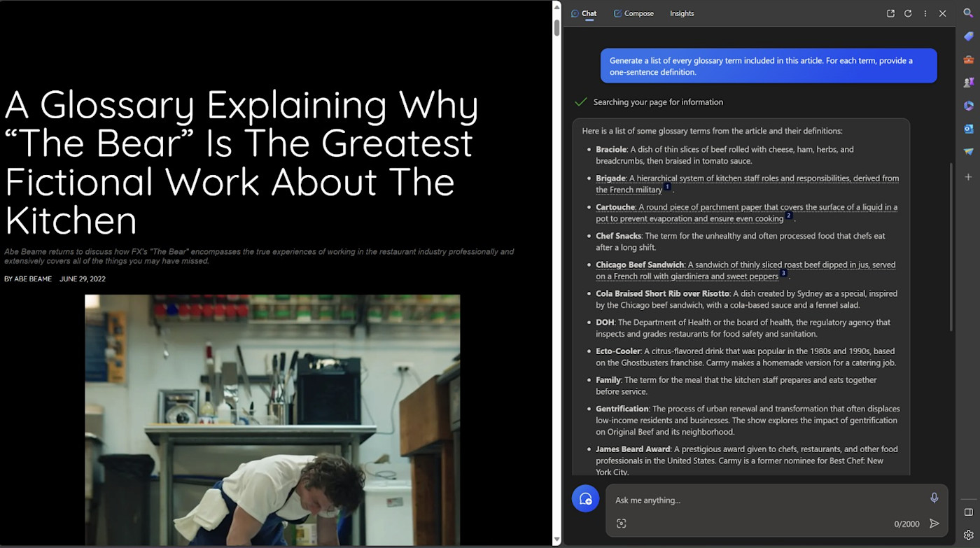Click the article date 'JUNE 29, 2022'

click(x=83, y=279)
